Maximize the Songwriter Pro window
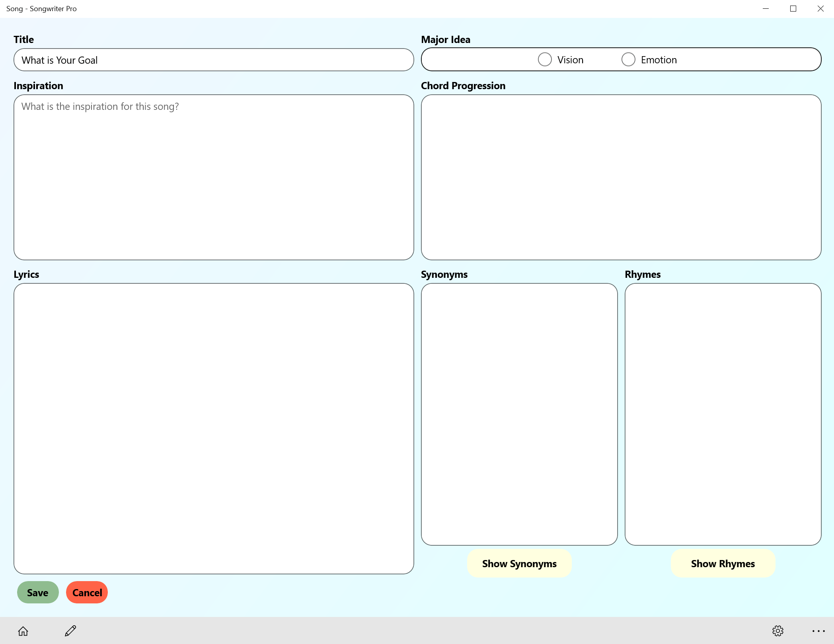The image size is (834, 644). (x=793, y=9)
